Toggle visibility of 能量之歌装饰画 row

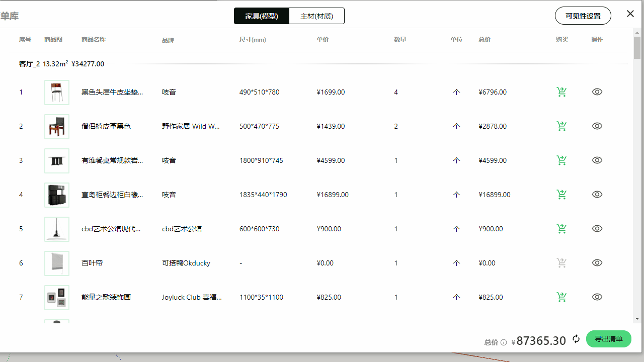click(x=597, y=297)
